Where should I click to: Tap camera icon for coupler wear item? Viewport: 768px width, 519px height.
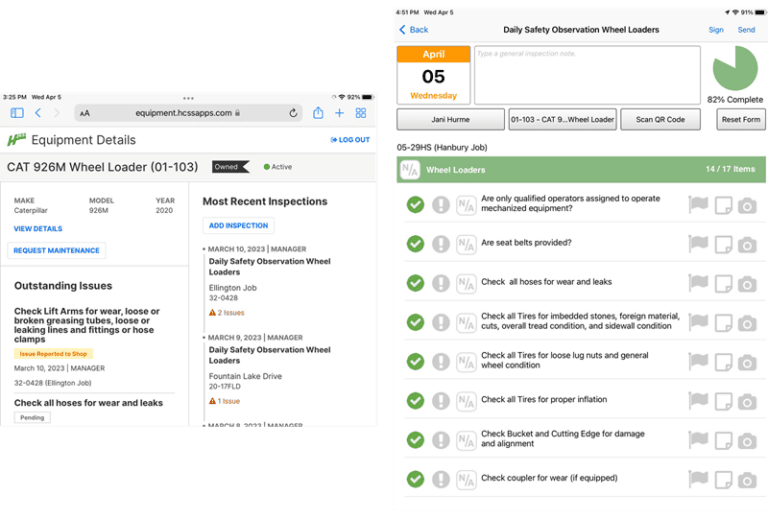747,480
